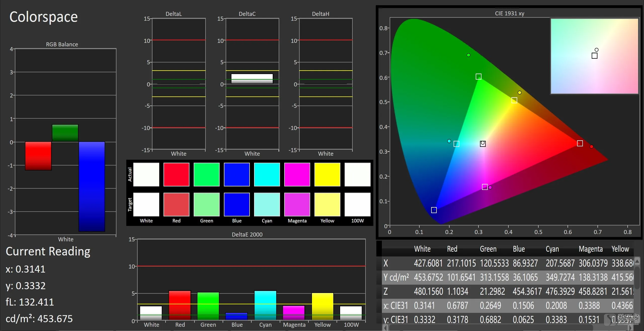Click the Target Red swatch
This screenshot has width=644, height=331.
tap(176, 205)
